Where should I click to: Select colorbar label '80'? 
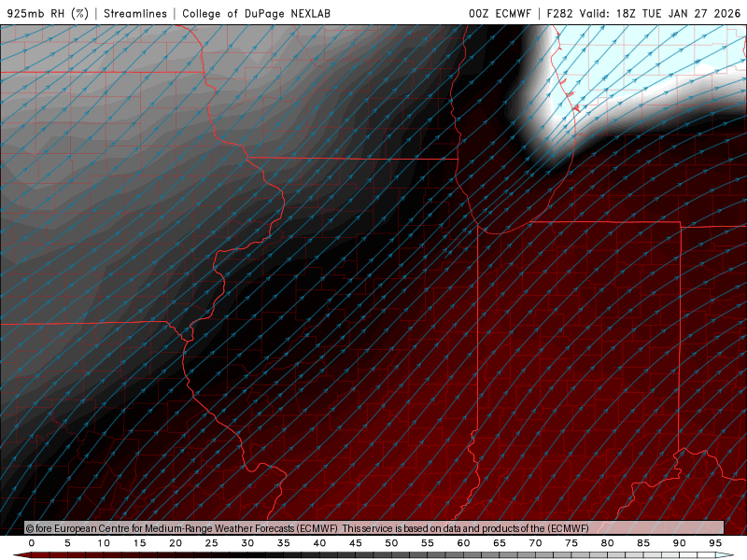click(608, 543)
